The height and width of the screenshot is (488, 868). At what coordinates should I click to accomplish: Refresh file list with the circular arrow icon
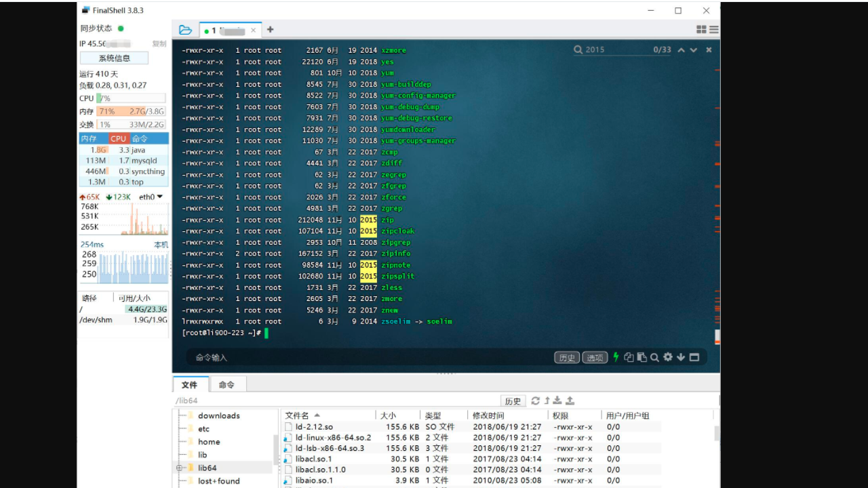[536, 401]
